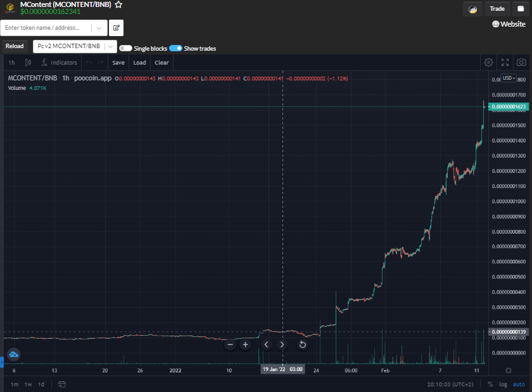Toggle the auto scale mode
This screenshot has width=532, height=392.
(519, 384)
